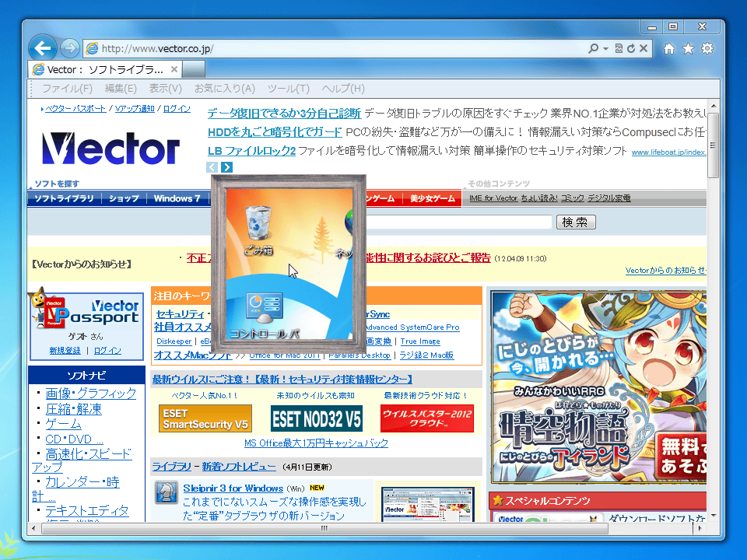Open データ復旧できるか3分自己診断 link
This screenshot has width=747, height=560.
coord(284,114)
